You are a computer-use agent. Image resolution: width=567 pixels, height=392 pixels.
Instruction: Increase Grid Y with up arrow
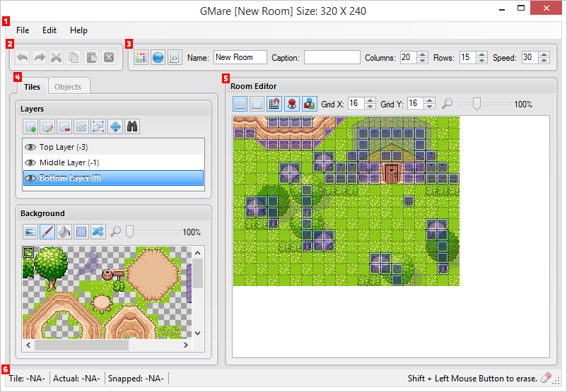(x=429, y=100)
